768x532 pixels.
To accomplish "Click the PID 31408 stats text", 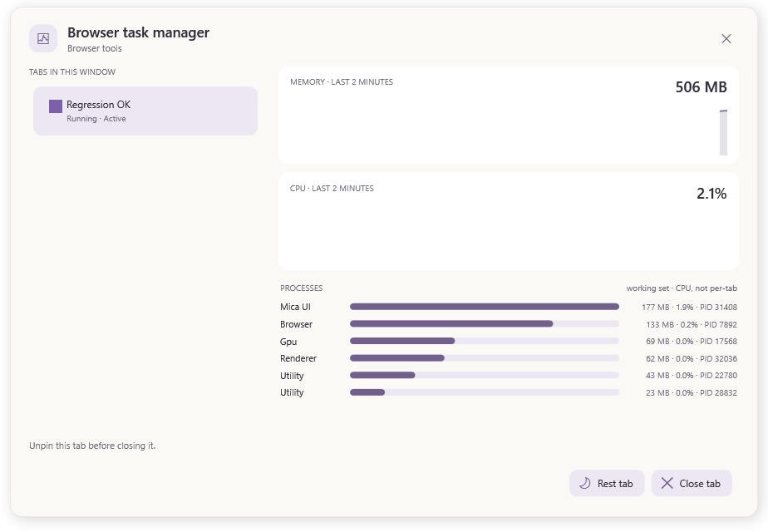I will (689, 308).
